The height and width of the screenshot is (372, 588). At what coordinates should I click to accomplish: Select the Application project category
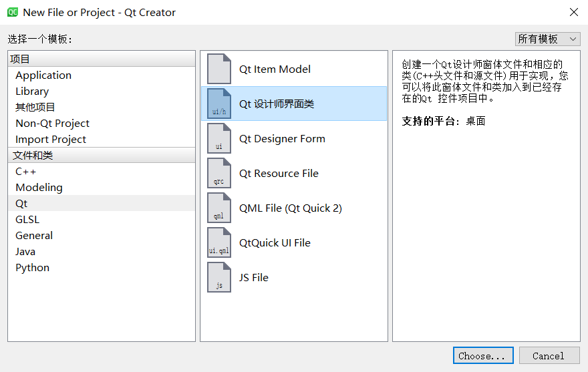(102, 75)
